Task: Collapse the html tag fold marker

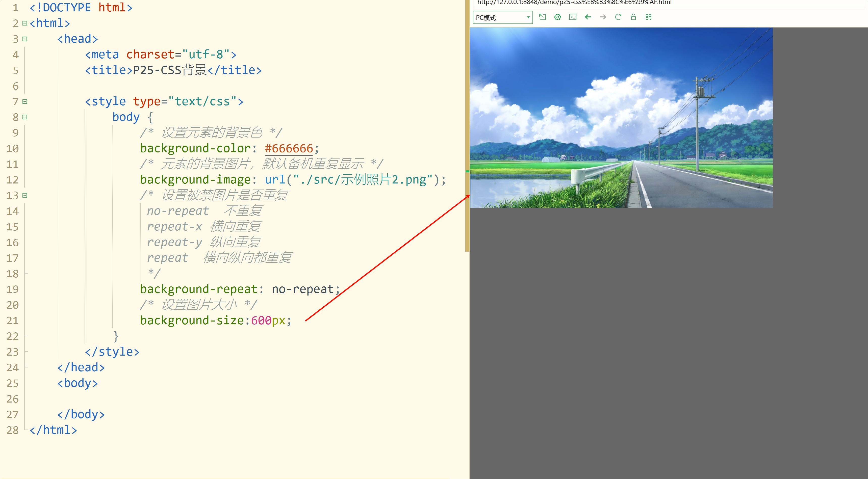Action: (x=24, y=23)
